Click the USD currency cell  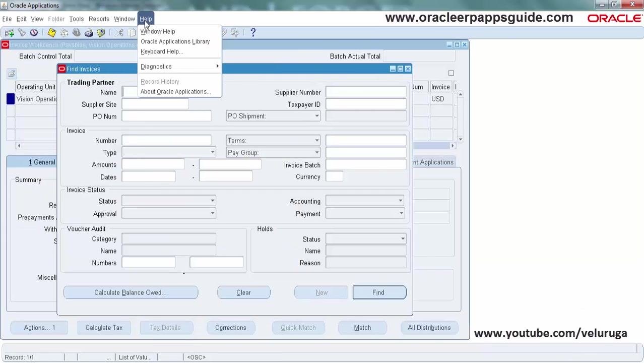(440, 99)
